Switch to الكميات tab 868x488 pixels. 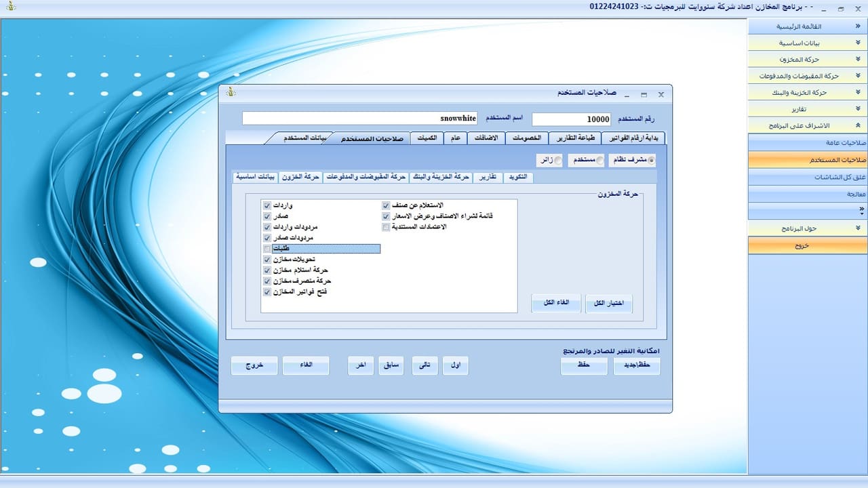click(427, 138)
